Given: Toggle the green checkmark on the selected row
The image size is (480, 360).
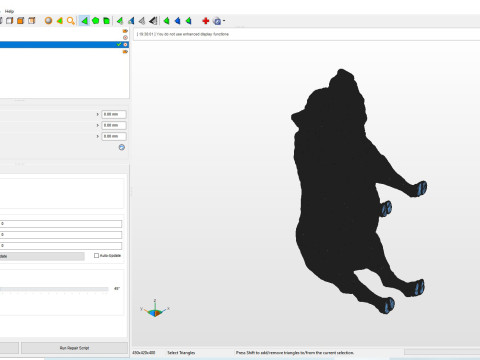Looking at the screenshot, I should pos(119,44).
